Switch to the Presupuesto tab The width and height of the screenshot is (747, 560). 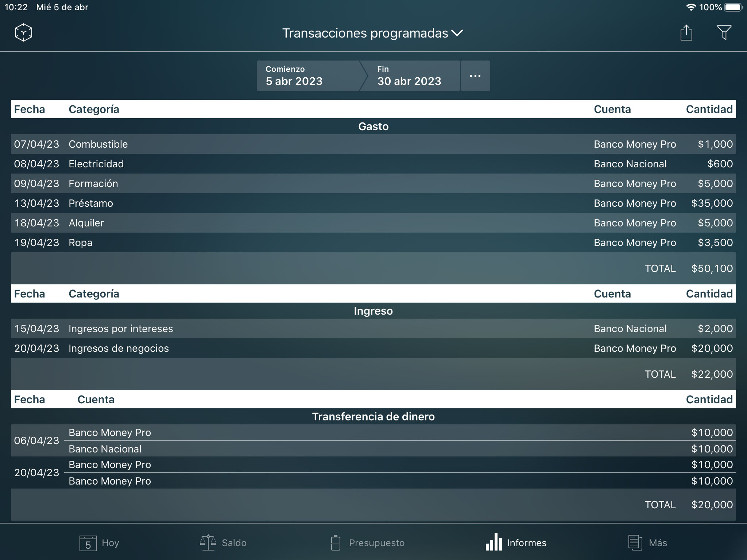(366, 542)
